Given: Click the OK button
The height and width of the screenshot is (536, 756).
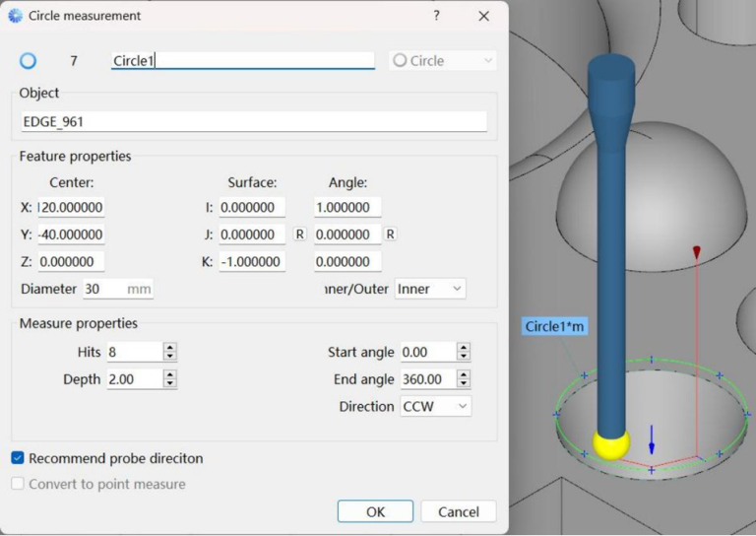Looking at the screenshot, I should click(375, 511).
